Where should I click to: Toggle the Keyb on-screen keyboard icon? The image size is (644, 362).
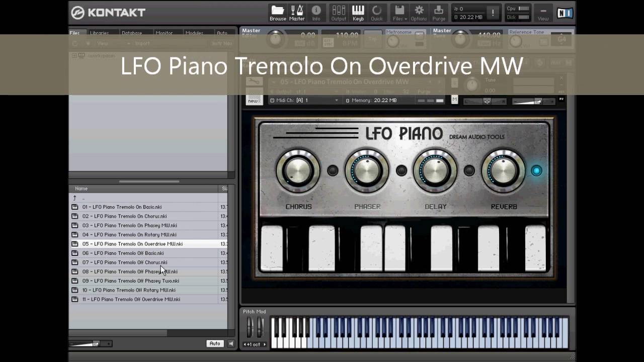pos(358,13)
